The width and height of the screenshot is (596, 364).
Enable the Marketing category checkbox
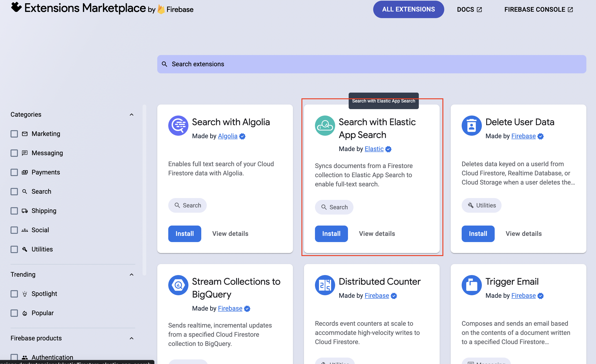click(x=14, y=134)
